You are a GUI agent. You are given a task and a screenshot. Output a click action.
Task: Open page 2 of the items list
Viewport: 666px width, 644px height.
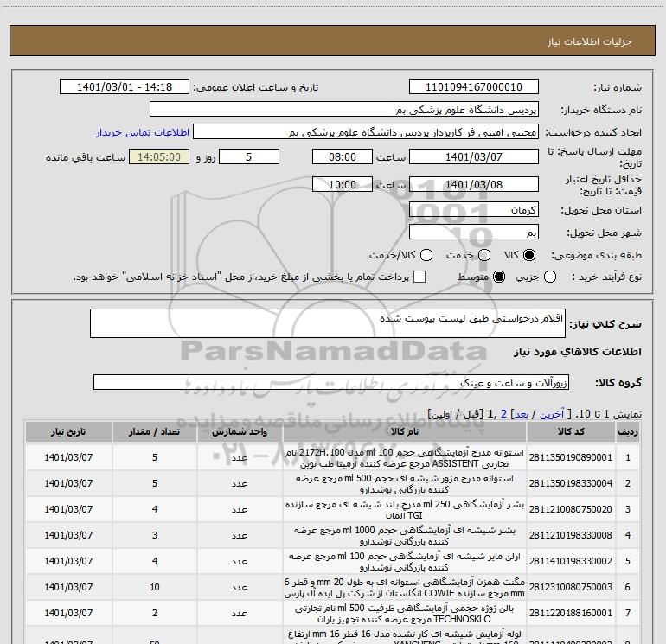(503, 414)
